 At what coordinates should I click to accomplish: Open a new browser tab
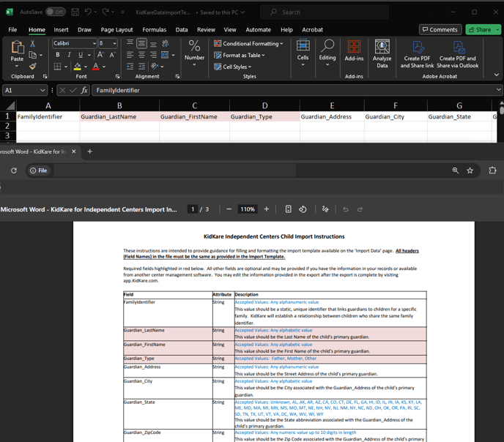[x=89, y=151]
